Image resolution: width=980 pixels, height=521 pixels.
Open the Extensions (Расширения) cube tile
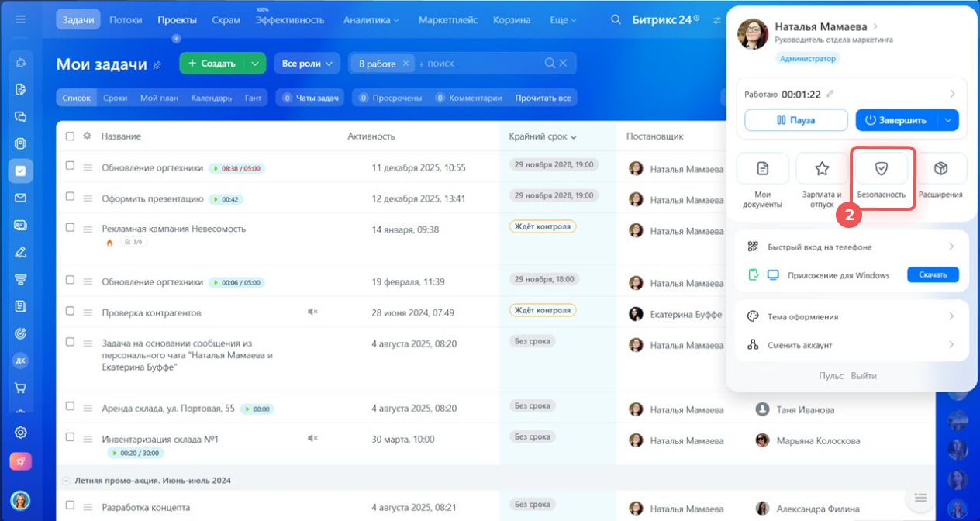940,179
